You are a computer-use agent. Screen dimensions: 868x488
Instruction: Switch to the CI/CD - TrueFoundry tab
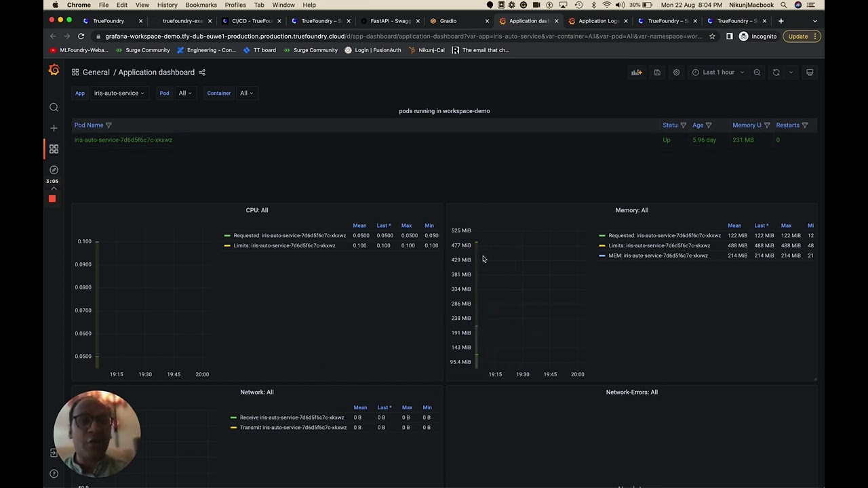pyautogui.click(x=252, y=21)
